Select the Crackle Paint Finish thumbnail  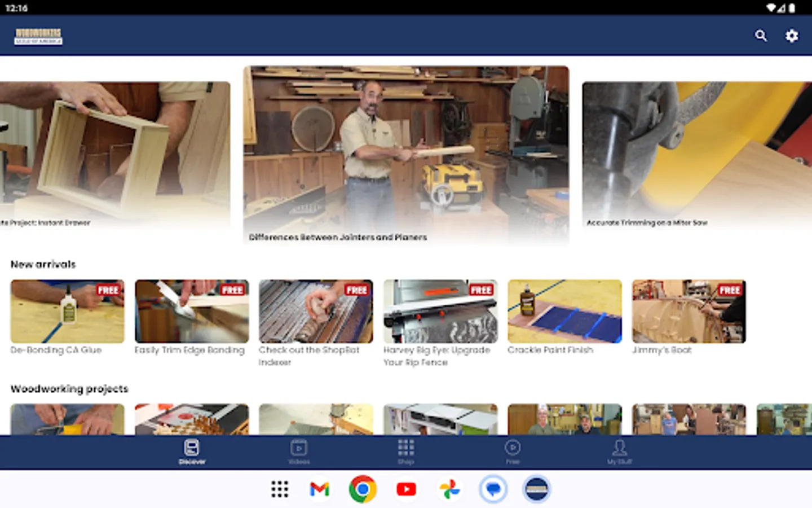564,311
